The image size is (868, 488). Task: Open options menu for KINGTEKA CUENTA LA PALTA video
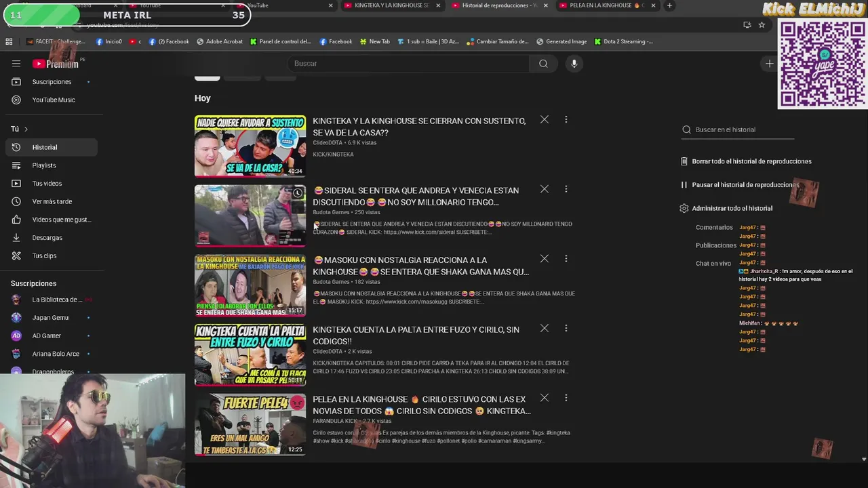click(566, 329)
